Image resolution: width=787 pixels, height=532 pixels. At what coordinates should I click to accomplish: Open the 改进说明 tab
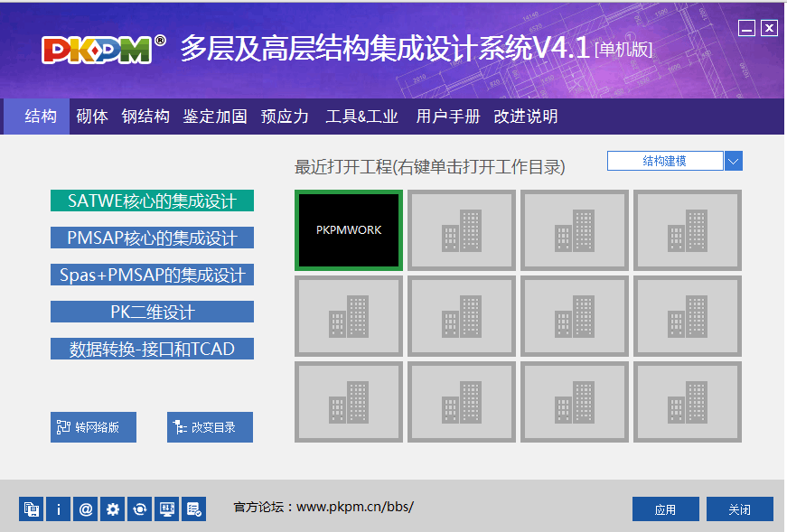[526, 117]
